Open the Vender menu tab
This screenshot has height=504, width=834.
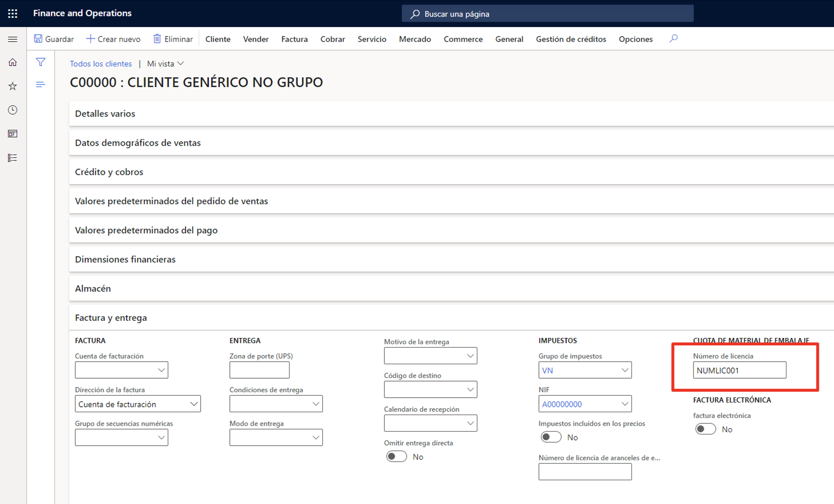click(x=256, y=39)
